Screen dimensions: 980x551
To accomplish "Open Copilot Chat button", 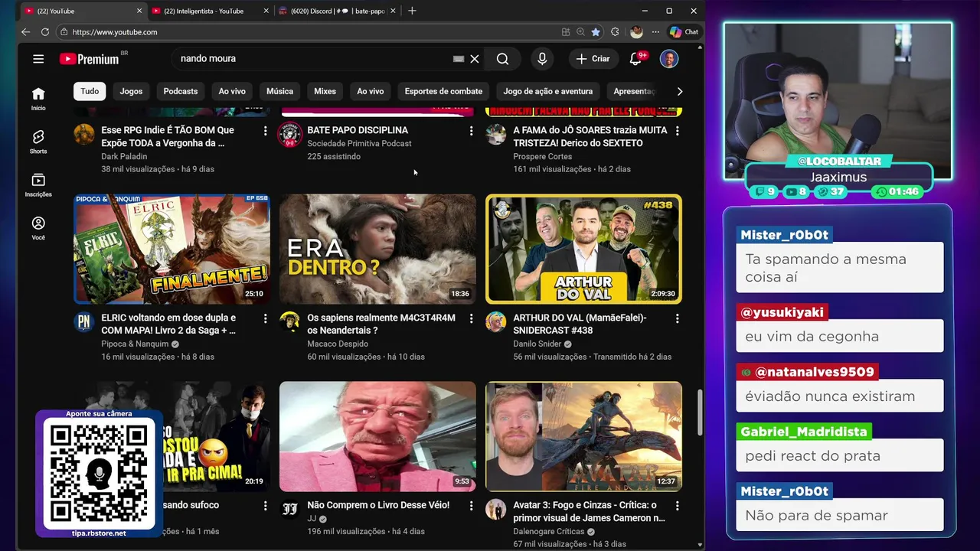I will tap(684, 32).
